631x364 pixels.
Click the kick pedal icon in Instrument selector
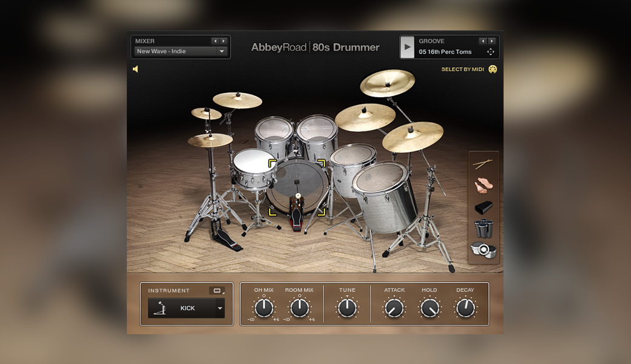tap(160, 308)
